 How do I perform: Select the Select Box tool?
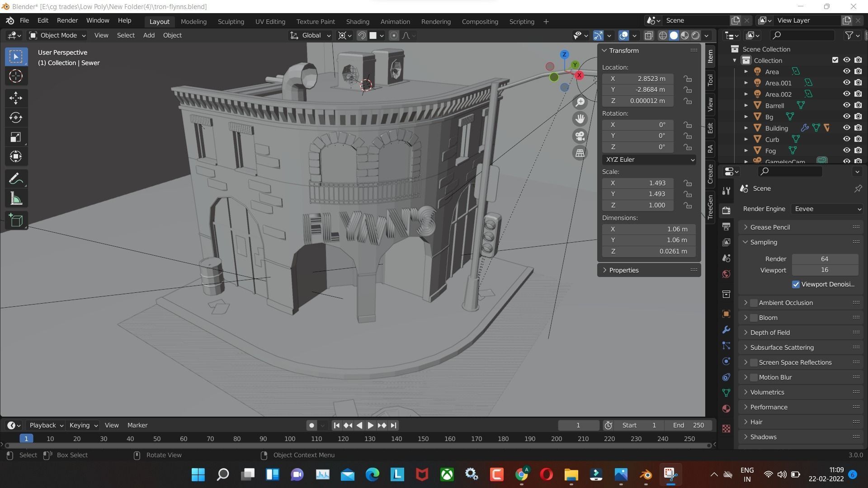(16, 56)
